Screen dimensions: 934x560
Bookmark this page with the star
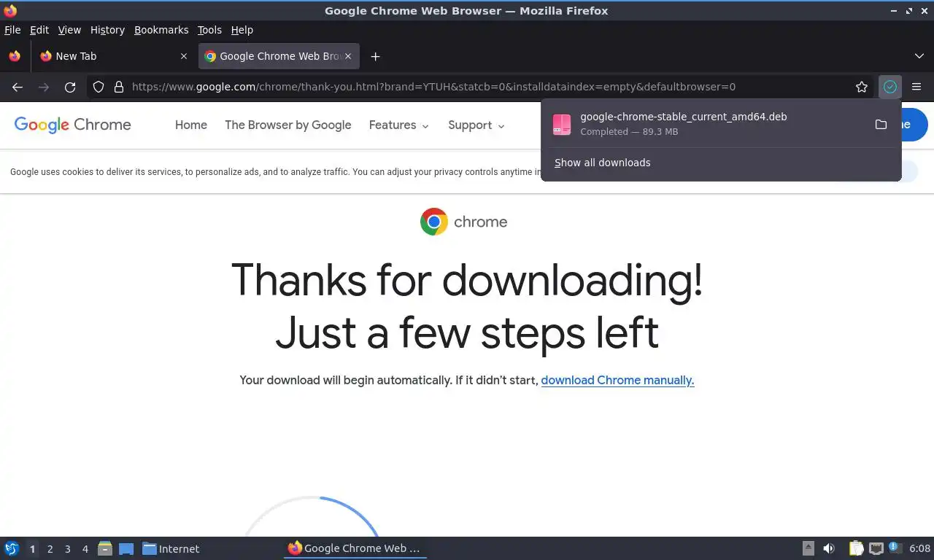coord(862,87)
